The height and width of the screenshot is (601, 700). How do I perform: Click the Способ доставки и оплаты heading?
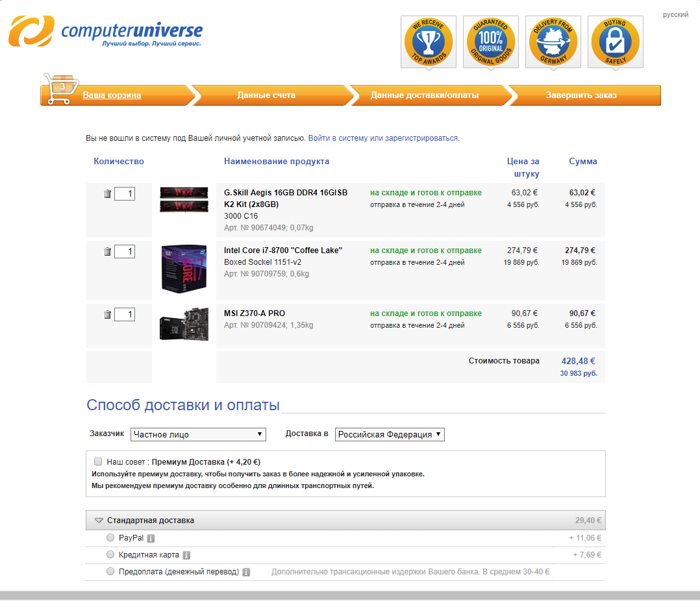pos(183,405)
